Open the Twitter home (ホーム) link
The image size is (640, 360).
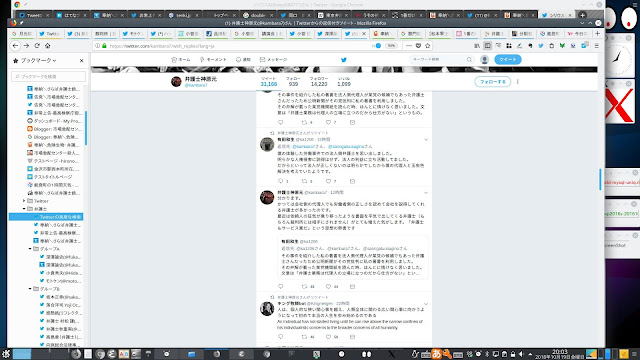(x=181, y=60)
